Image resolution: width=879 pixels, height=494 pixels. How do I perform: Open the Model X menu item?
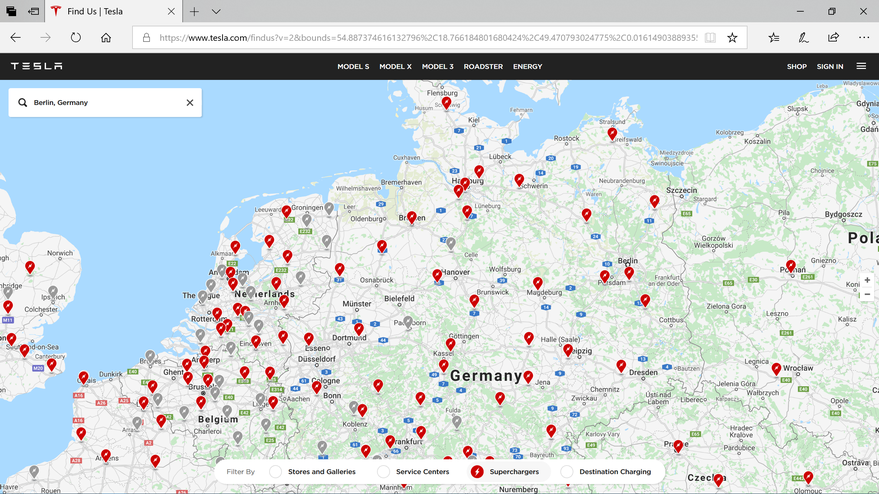point(395,66)
